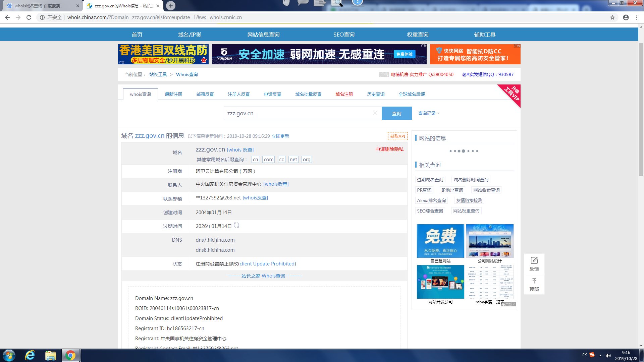Click the 顶部 back-to-top icon
644x362 pixels.
point(534,281)
